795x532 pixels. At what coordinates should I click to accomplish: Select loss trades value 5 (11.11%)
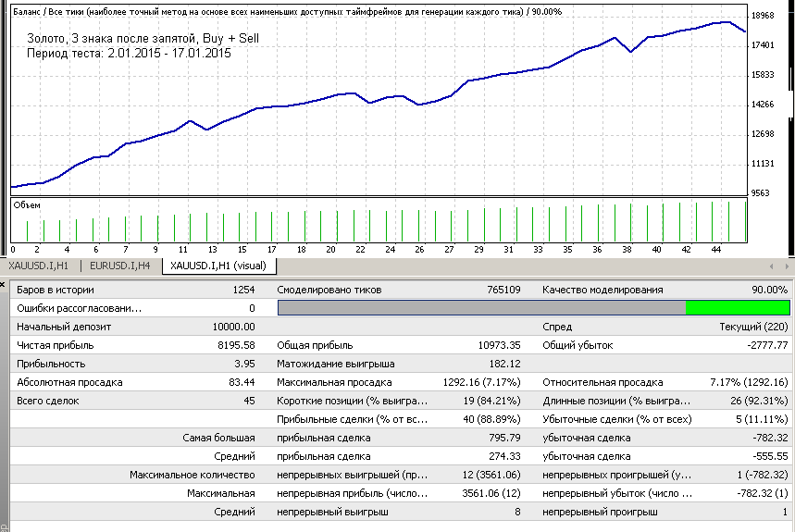click(763, 419)
